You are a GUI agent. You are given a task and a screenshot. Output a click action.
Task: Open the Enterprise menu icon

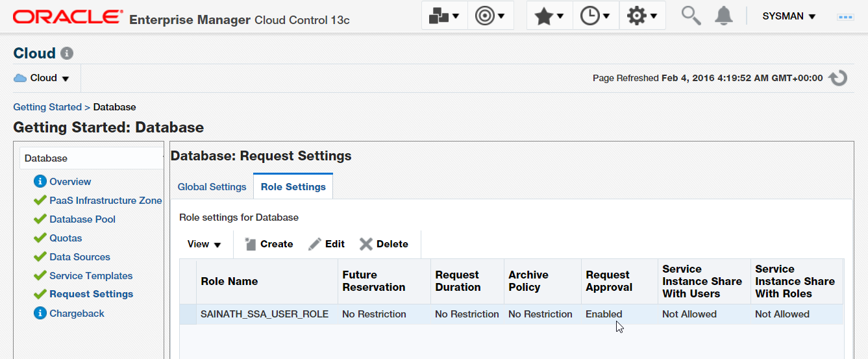(445, 16)
